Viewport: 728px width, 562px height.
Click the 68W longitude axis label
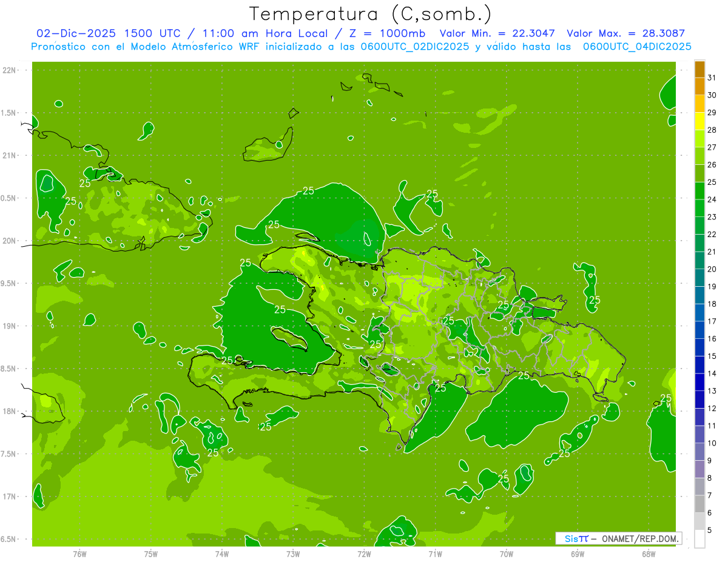649,554
